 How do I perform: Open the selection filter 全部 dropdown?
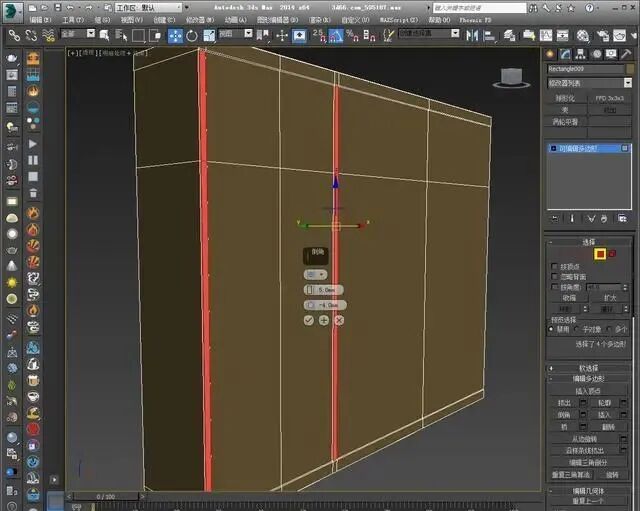coord(78,33)
